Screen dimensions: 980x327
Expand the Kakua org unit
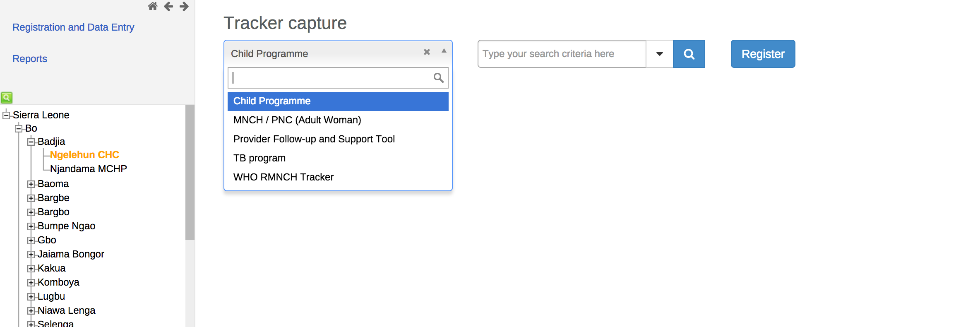(31, 268)
